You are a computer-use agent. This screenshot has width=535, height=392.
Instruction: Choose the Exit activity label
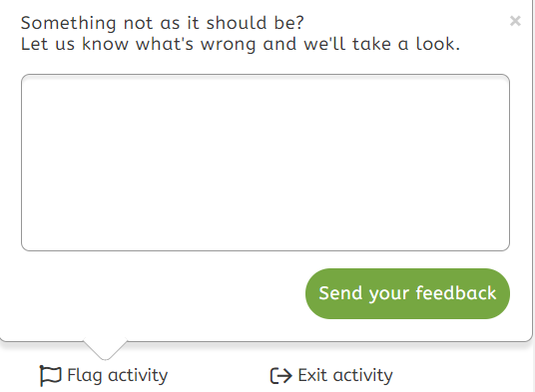coord(345,376)
